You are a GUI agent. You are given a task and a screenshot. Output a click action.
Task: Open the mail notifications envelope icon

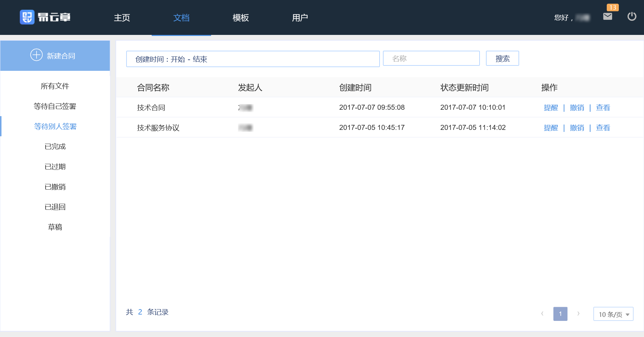tap(607, 16)
